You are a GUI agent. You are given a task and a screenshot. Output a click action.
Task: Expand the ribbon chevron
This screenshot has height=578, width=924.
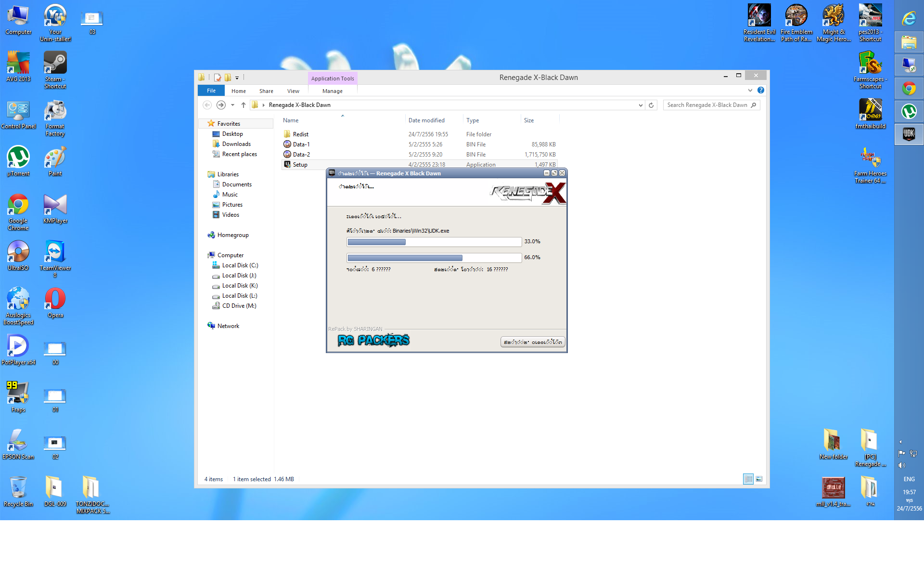(750, 91)
